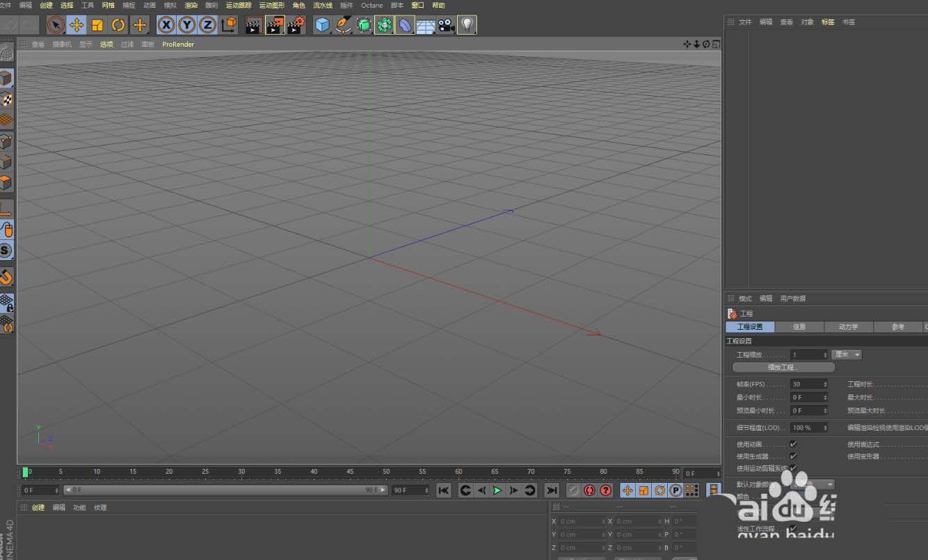Uncheck the 使用动画 checkbox
Screen dimensions: 928x560
click(x=793, y=444)
